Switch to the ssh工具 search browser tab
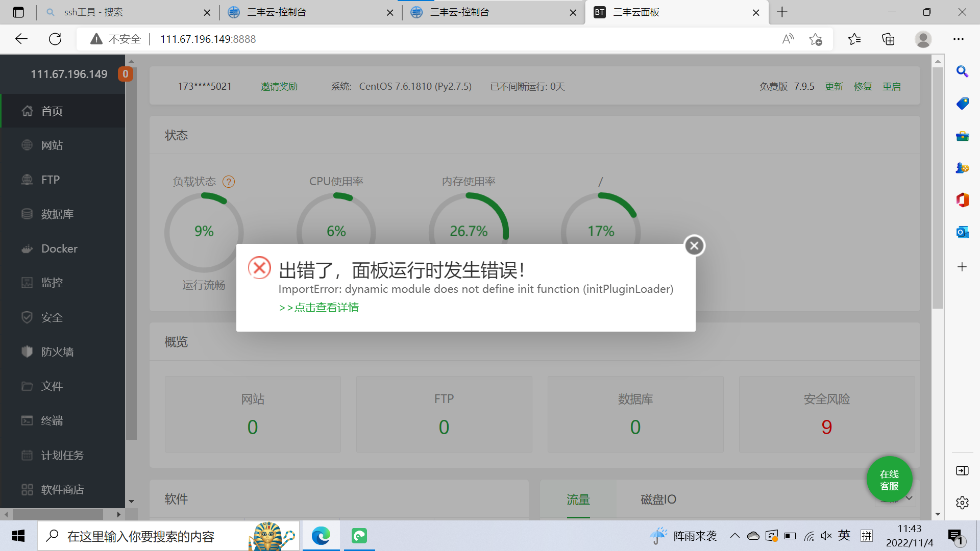This screenshot has width=980, height=551. [x=128, y=12]
